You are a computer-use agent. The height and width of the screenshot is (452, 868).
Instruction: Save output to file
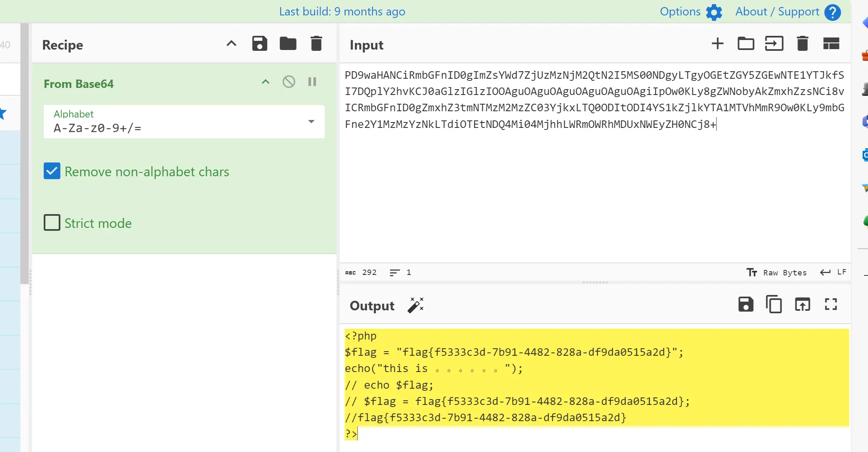click(x=746, y=305)
